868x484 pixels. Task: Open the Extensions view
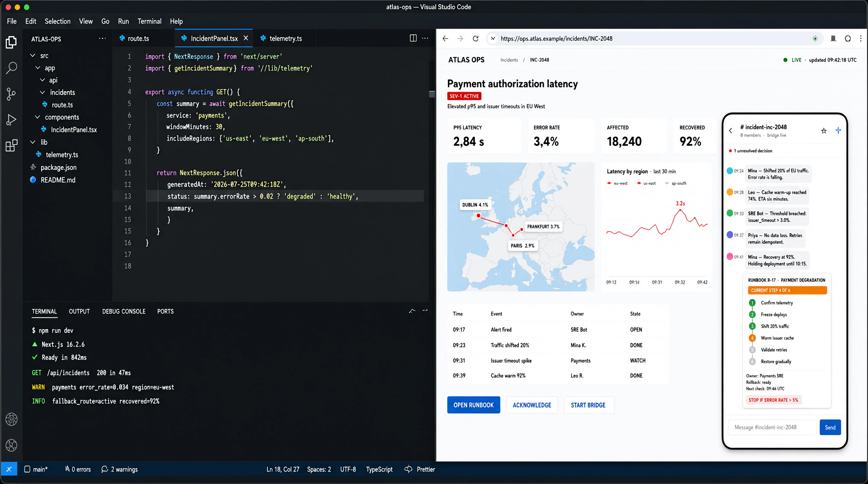pyautogui.click(x=11, y=145)
